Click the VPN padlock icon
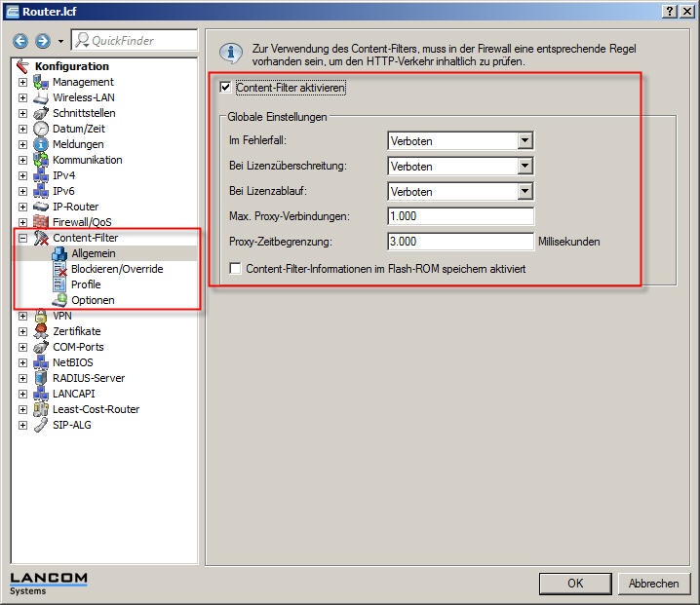The image size is (700, 605). pyautogui.click(x=41, y=316)
